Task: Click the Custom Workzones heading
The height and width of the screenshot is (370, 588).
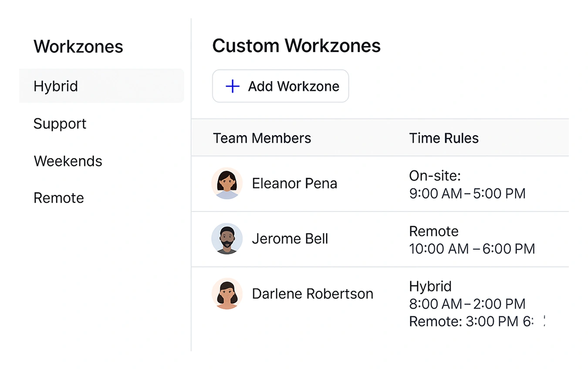Action: 297,46
